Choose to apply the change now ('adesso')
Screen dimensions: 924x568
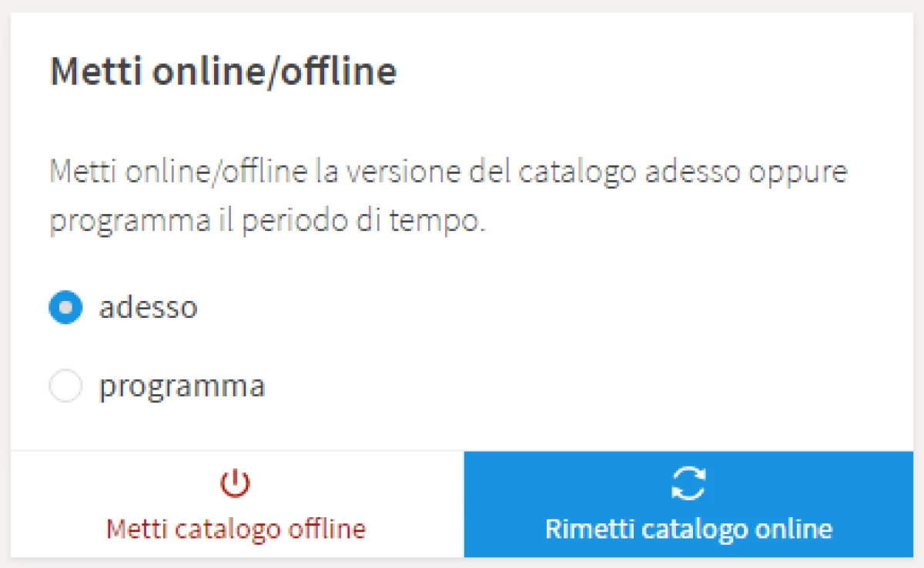pyautogui.click(x=65, y=308)
